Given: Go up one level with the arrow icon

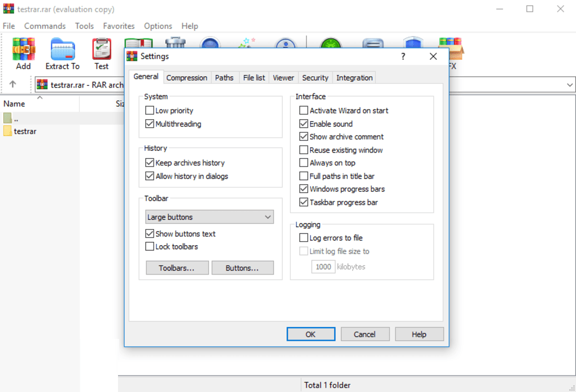Looking at the screenshot, I should coord(12,84).
